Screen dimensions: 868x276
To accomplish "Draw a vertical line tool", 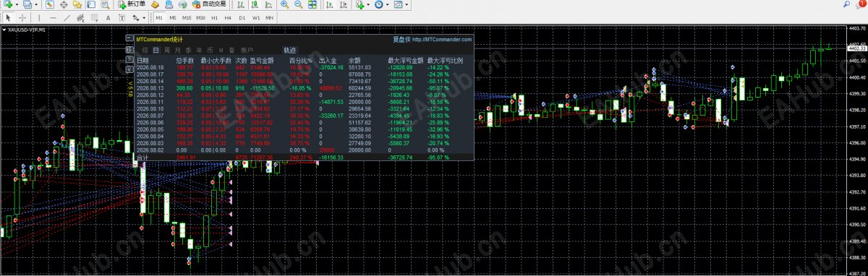I will (39, 17).
